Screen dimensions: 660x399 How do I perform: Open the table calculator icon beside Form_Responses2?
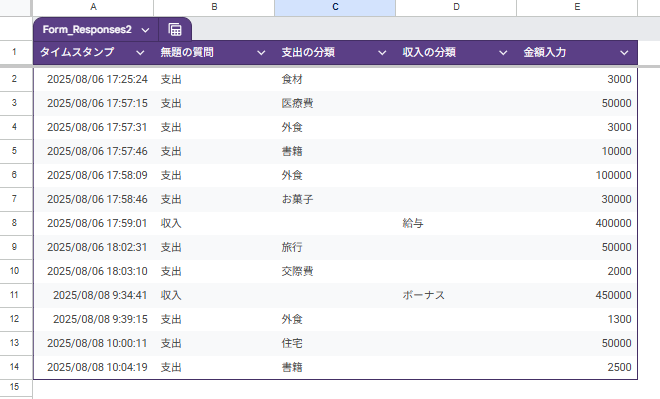[175, 29]
